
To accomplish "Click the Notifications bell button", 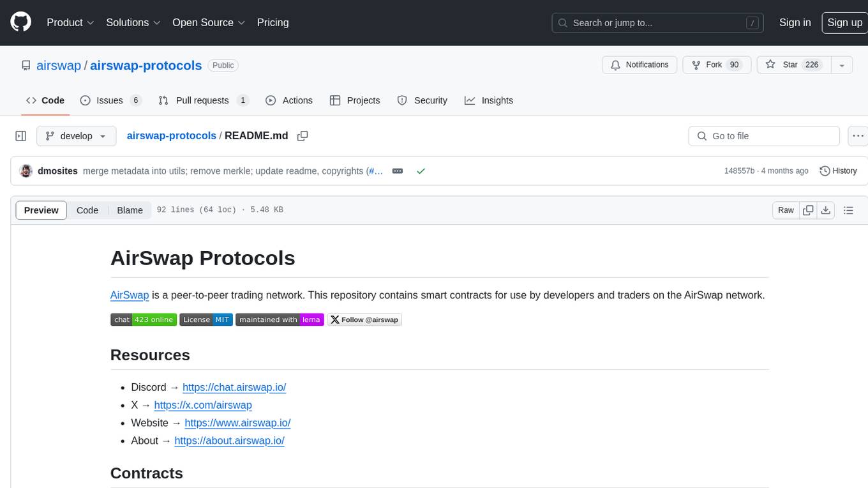I will (x=640, y=65).
